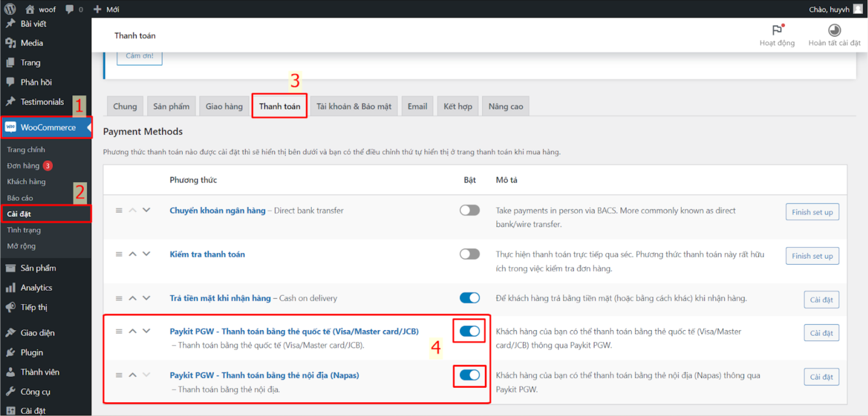Move Trả tiền mặt khi nhận hàng up
868x416 pixels.
pyautogui.click(x=133, y=298)
